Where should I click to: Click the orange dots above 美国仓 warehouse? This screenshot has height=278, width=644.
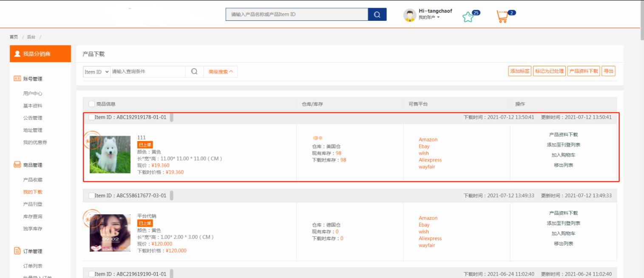318,138
